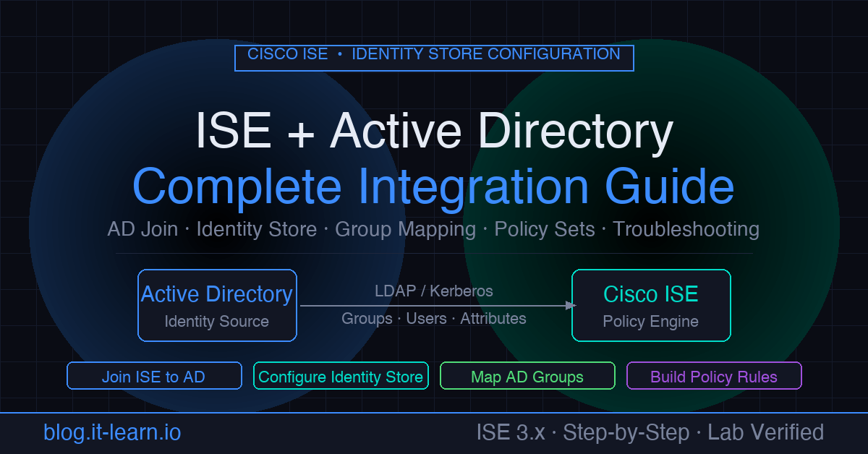Select the Cisco ISE policy engine box

tap(651, 305)
